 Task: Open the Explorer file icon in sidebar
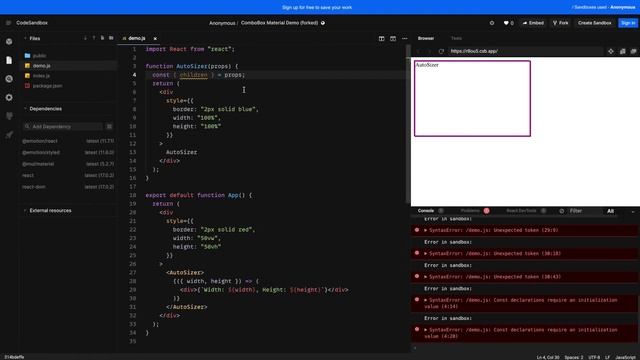9,60
